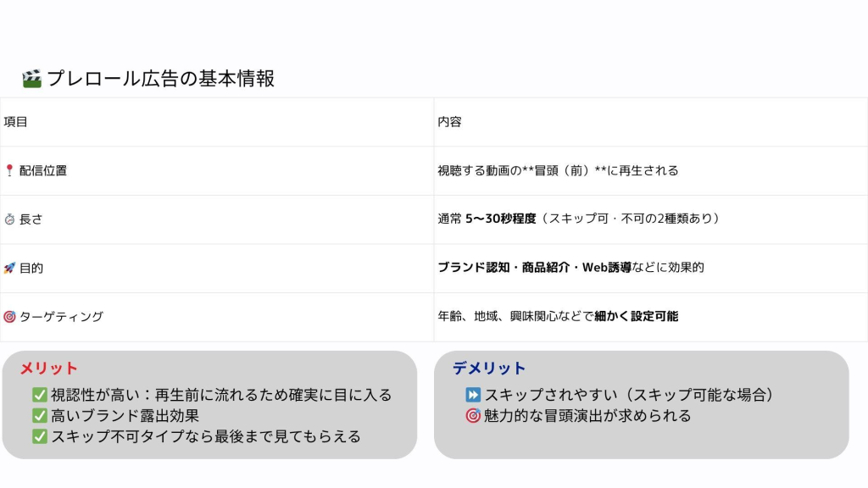868x488 pixels.
Task: Click the blue デメリット heading
Action: [x=489, y=369]
